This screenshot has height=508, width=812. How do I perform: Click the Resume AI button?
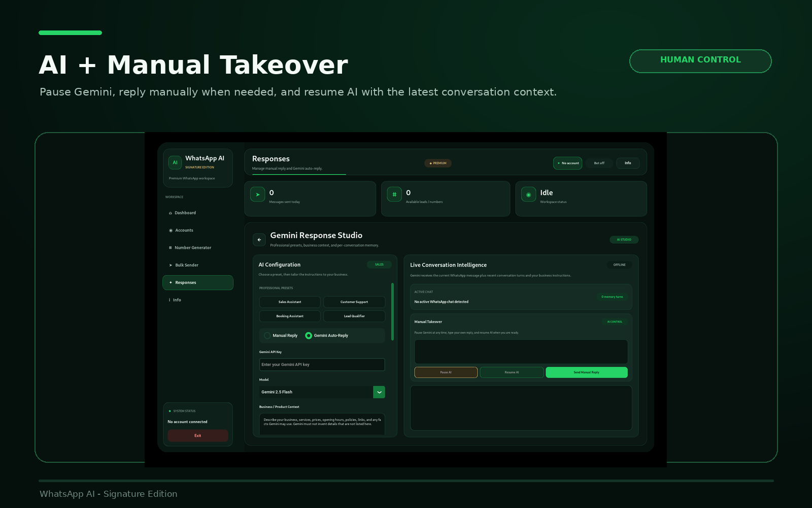[x=512, y=372]
